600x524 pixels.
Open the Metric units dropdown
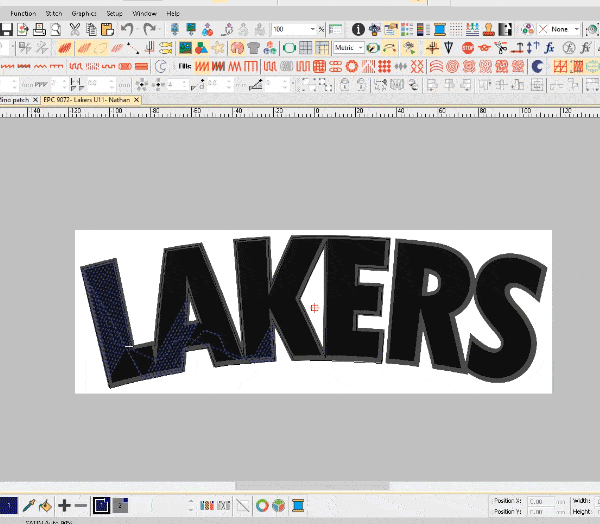tap(360, 48)
